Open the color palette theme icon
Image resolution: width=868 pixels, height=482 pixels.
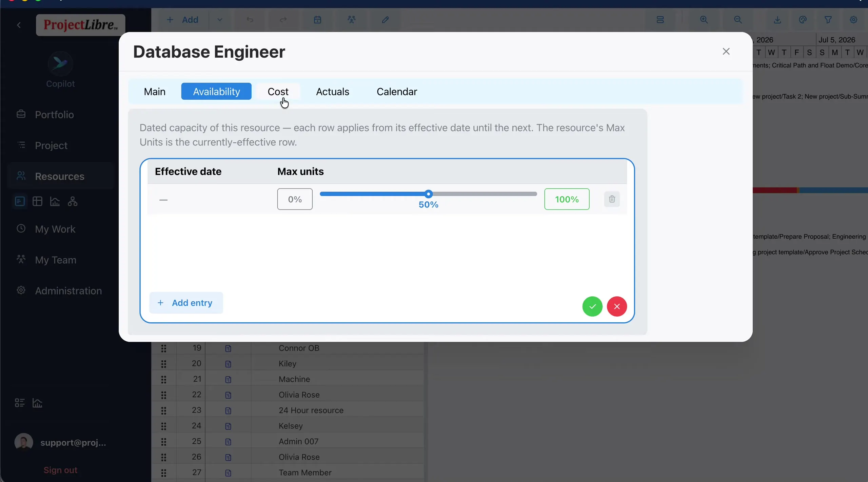[x=803, y=20]
